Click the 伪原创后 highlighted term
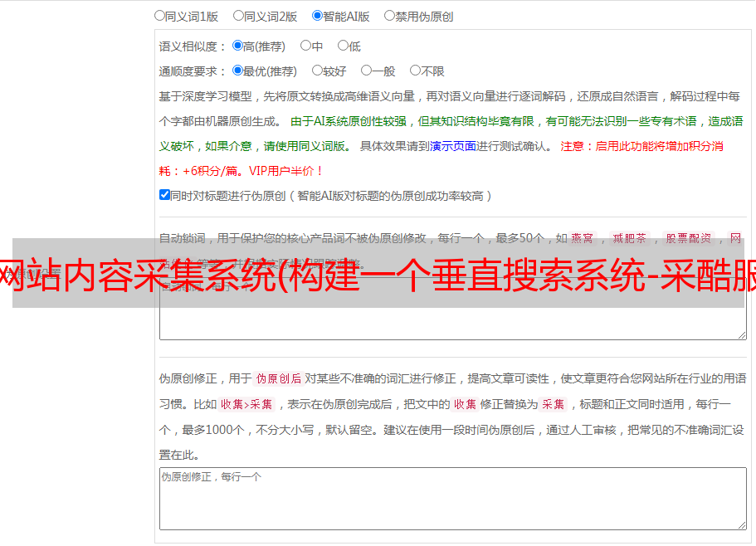Screen dimensions: 756x546 (279, 378)
